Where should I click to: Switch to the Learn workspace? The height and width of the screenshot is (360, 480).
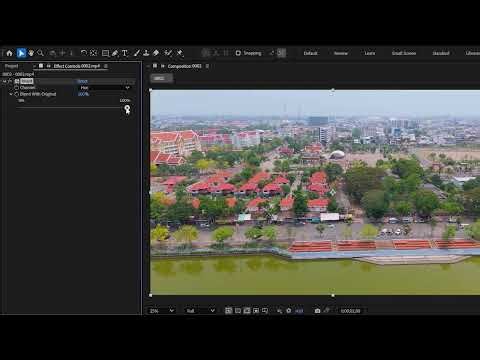(x=369, y=53)
